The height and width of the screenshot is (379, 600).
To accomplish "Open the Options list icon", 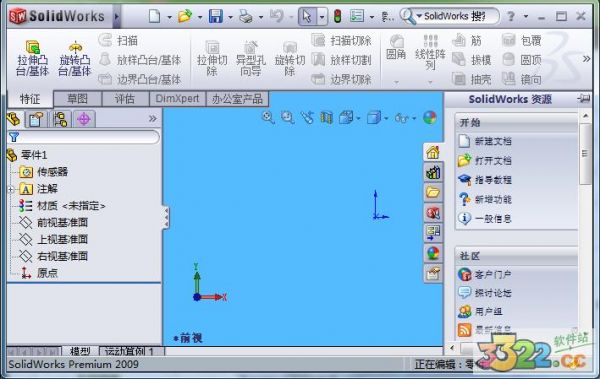I will 357,16.
